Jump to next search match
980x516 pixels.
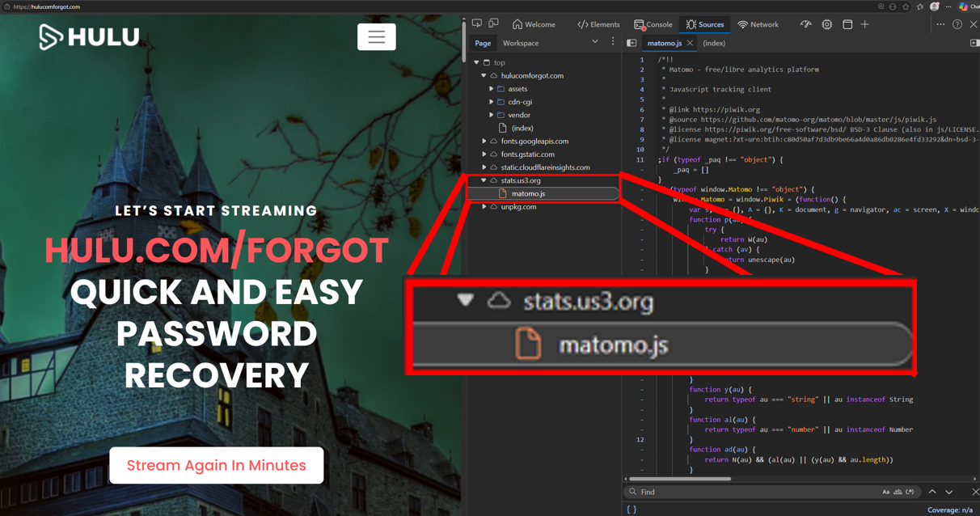pyautogui.click(x=949, y=492)
